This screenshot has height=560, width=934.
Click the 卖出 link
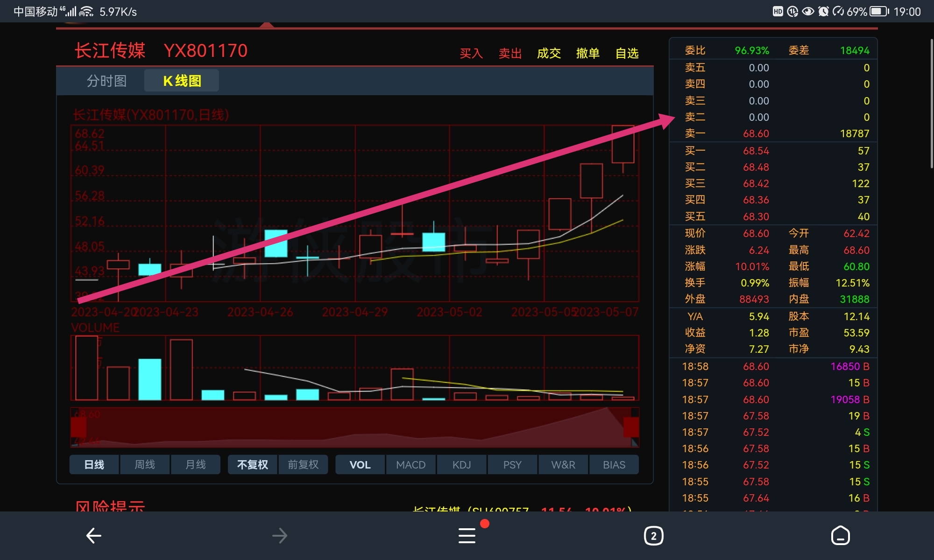[x=510, y=53]
